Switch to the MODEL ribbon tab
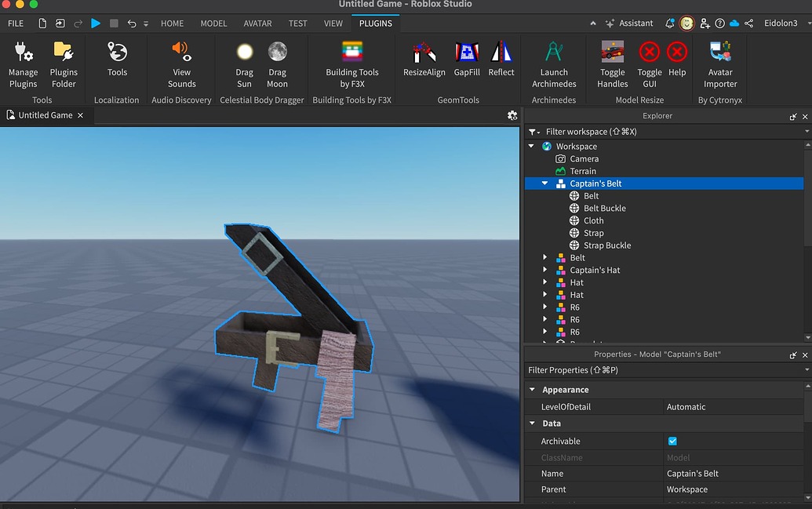Viewport: 812px width, 509px height. [213, 24]
